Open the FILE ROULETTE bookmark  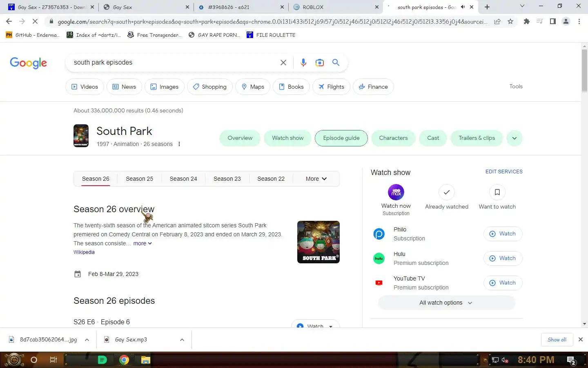click(x=271, y=35)
